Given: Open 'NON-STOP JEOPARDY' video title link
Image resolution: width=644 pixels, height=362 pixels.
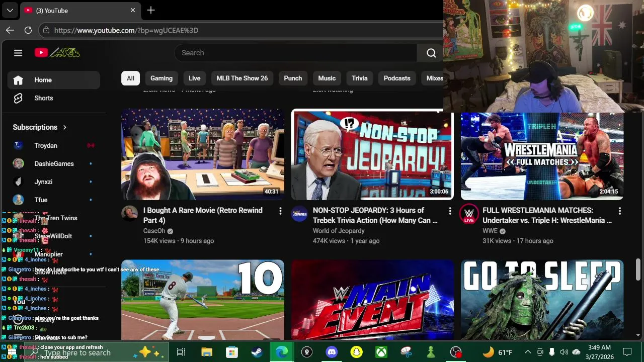Looking at the screenshot, I should click(x=375, y=215).
